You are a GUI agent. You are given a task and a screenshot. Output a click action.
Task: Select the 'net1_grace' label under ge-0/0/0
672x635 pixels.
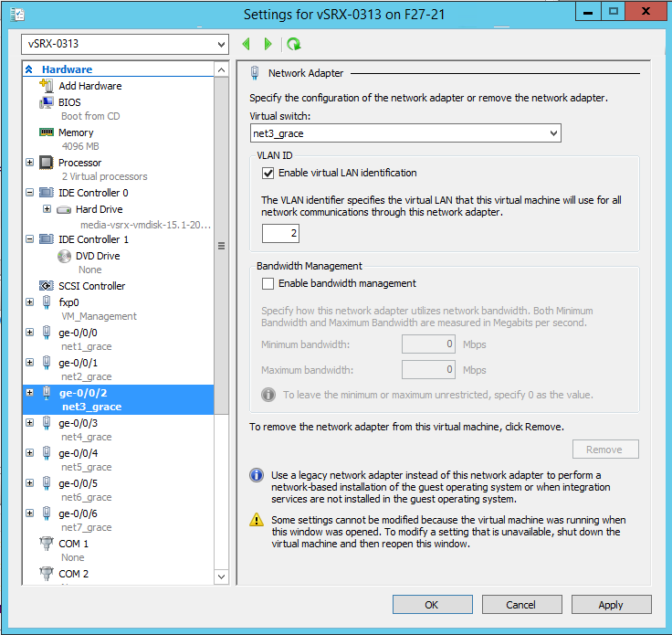coord(87,346)
